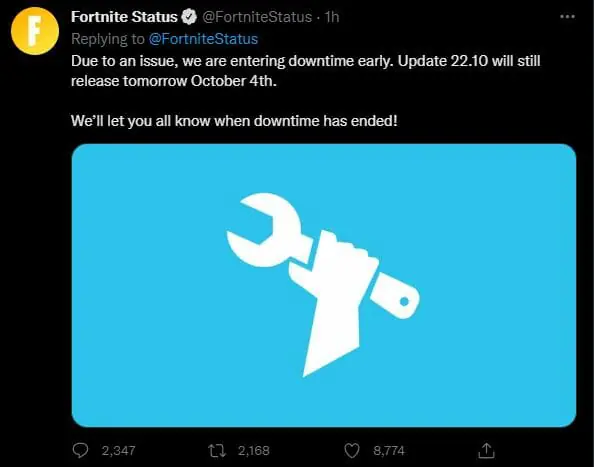
Task: Open the blue maintenance image
Action: point(324,285)
